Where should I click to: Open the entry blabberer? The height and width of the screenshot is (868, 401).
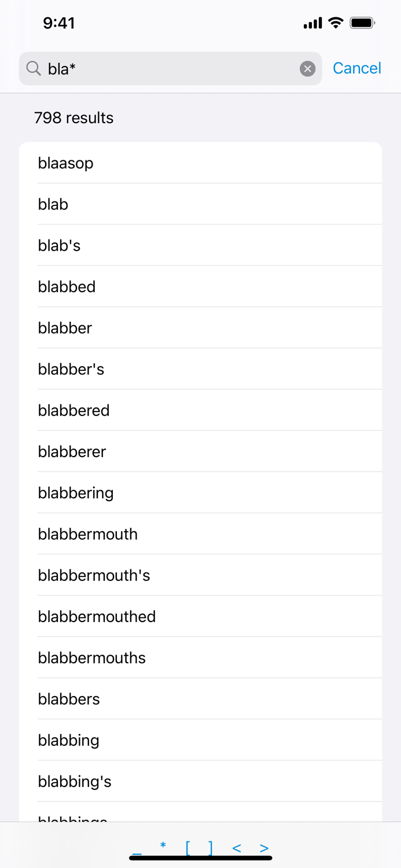[72, 451]
